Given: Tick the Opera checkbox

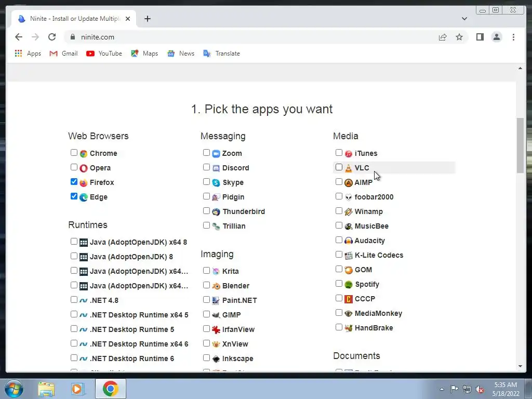Looking at the screenshot, I should [x=74, y=167].
